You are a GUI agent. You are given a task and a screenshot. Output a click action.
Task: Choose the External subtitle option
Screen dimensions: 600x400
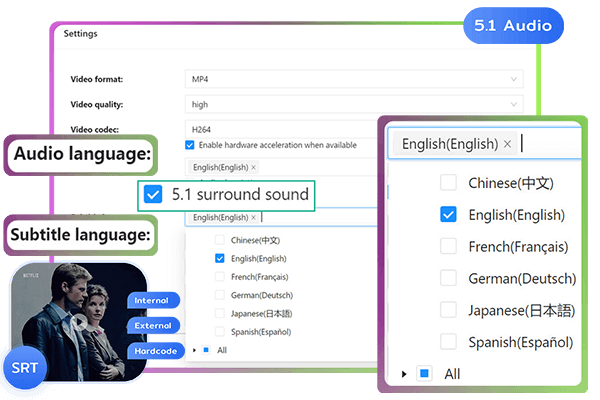[153, 324]
